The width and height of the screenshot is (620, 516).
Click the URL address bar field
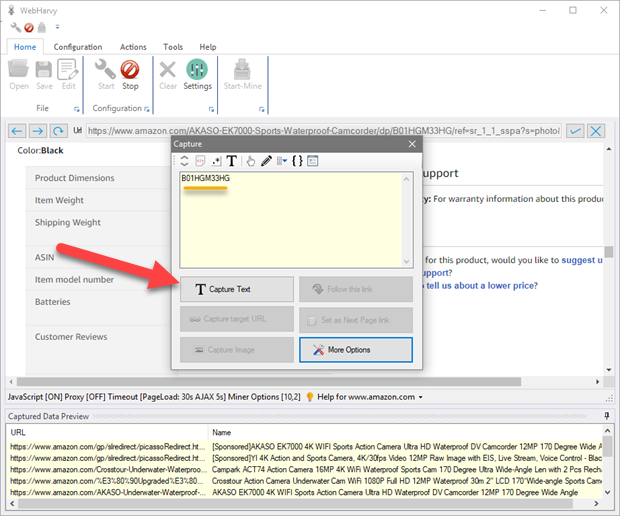pos(320,131)
